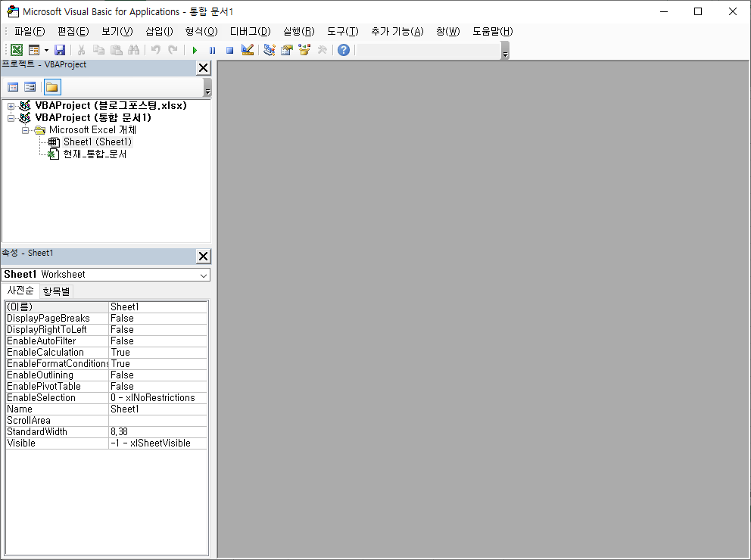The image size is (751, 560).
Task: Open Toolbox wrench and hammer icon
Action: [x=322, y=50]
